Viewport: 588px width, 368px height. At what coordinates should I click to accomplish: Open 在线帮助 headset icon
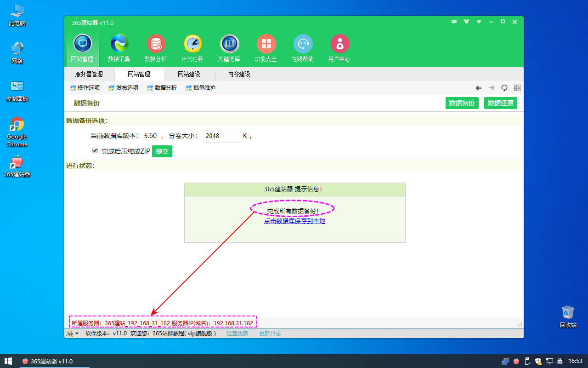click(303, 48)
